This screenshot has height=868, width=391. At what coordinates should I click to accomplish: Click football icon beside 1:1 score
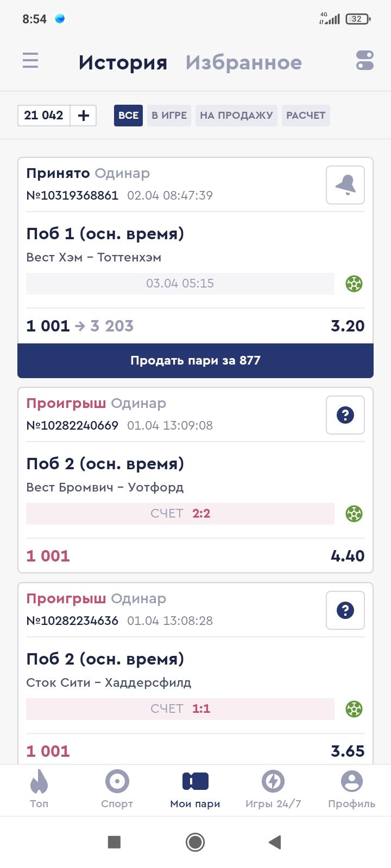point(354,709)
